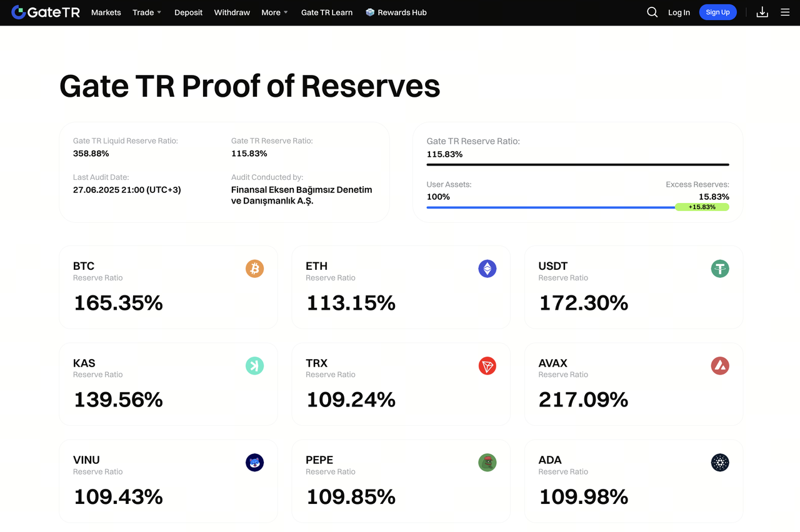Viewport: 800px width, 532px height.
Task: Click the Bitcoin coin icon
Action: coord(254,268)
